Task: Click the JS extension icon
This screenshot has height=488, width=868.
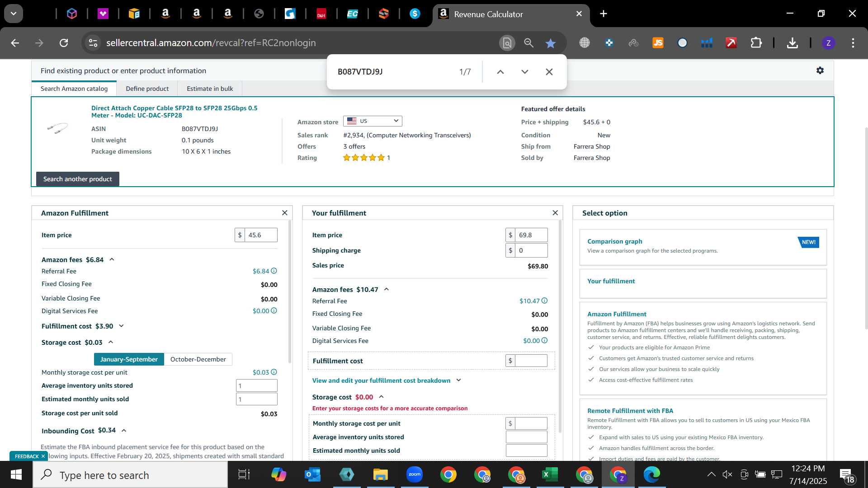Action: point(658,43)
